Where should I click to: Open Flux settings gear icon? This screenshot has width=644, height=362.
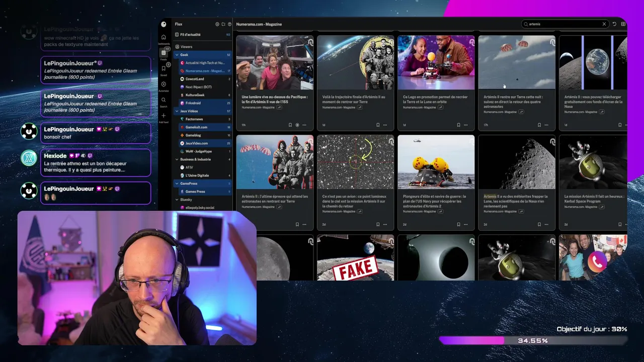[217, 24]
